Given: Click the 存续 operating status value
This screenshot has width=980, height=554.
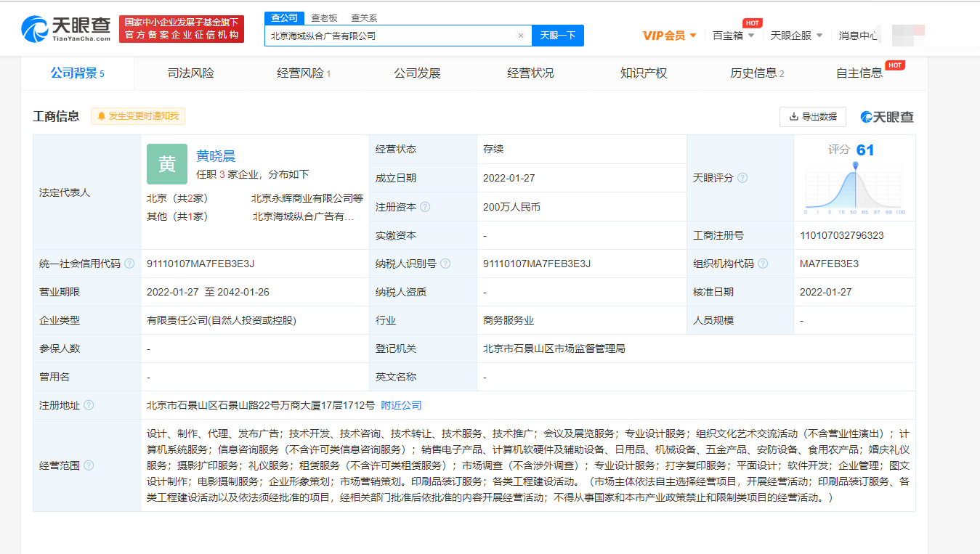Looking at the screenshot, I should 493,149.
